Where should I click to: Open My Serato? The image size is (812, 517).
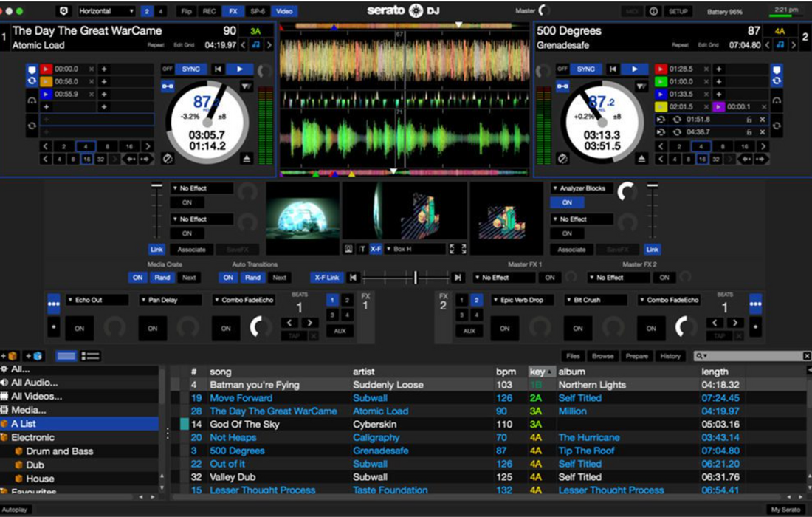[x=785, y=509]
